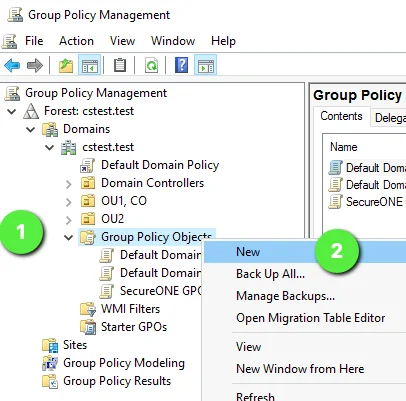406x401 pixels.
Task: Toggle the Show/Hide Console Tree toolbar icon
Action: (x=90, y=65)
